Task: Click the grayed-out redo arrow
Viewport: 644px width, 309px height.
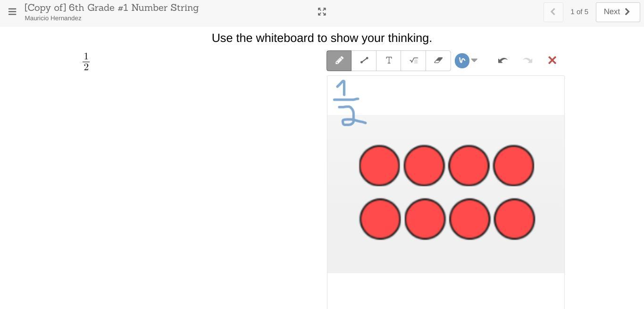Action: (527, 60)
